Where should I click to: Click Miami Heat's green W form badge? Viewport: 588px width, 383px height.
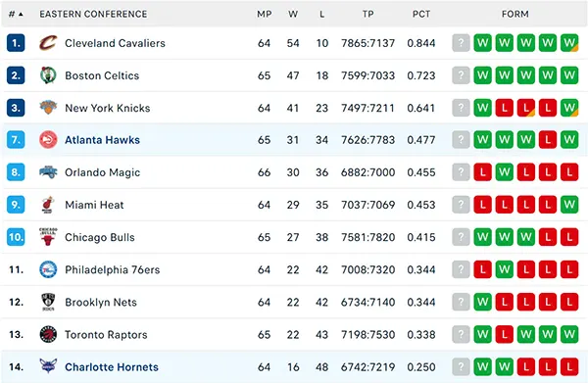click(569, 205)
